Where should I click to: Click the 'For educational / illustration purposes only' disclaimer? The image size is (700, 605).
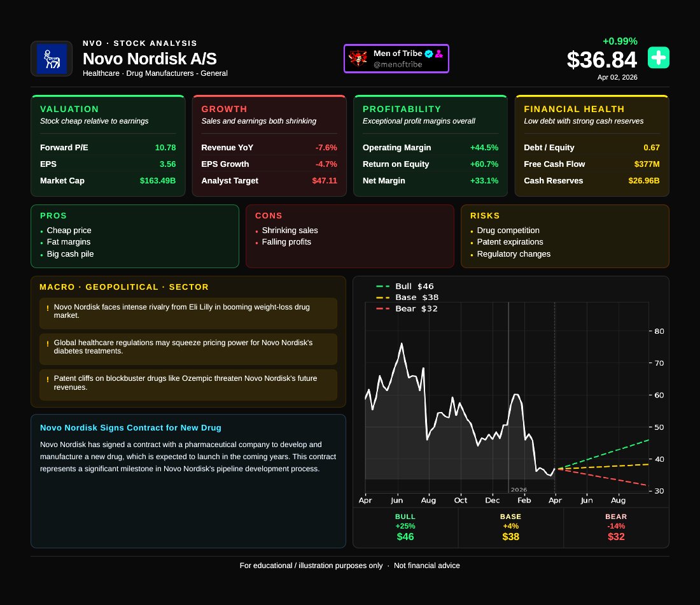point(311,566)
